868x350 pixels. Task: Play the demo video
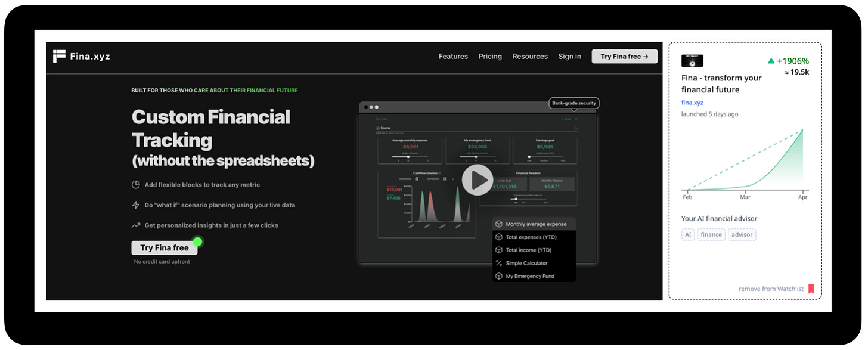[x=478, y=179]
